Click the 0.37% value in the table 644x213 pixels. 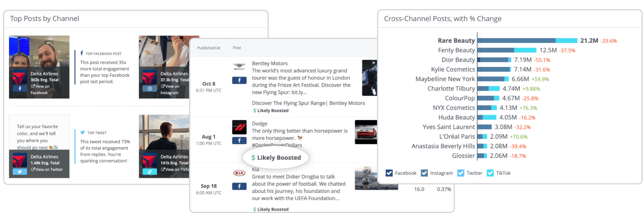tap(444, 189)
